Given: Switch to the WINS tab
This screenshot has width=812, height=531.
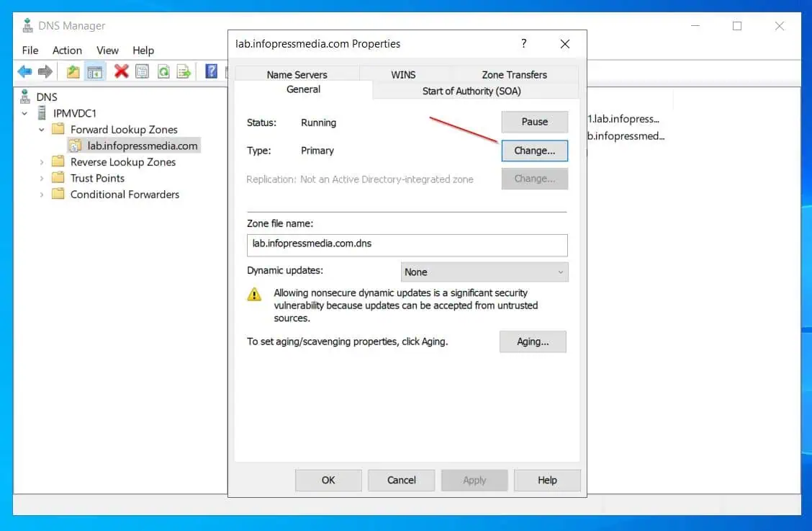Looking at the screenshot, I should tap(403, 74).
